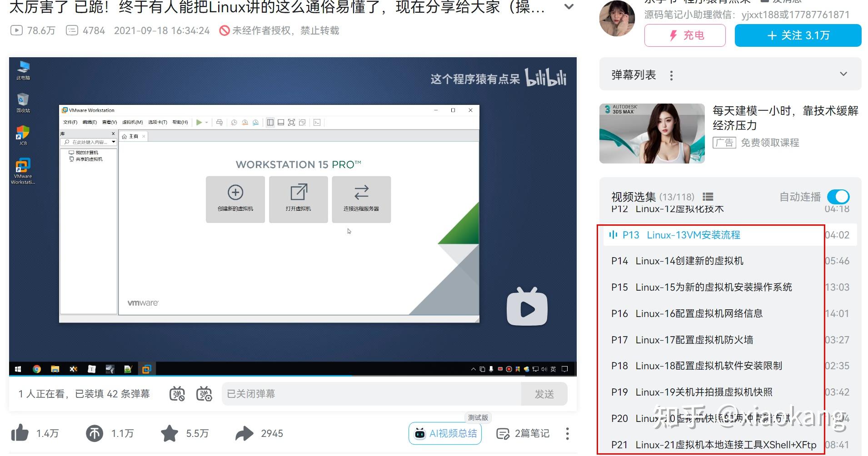Click the 充电 charge button
This screenshot has width=868, height=456.
pyautogui.click(x=685, y=35)
